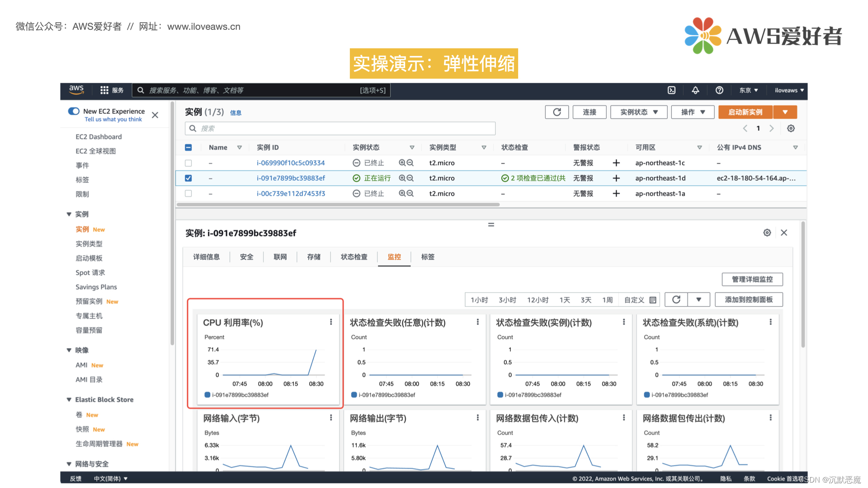The width and height of the screenshot is (868, 488).
Task: Open instance link i-091e7899bc39883ef
Action: click(291, 178)
